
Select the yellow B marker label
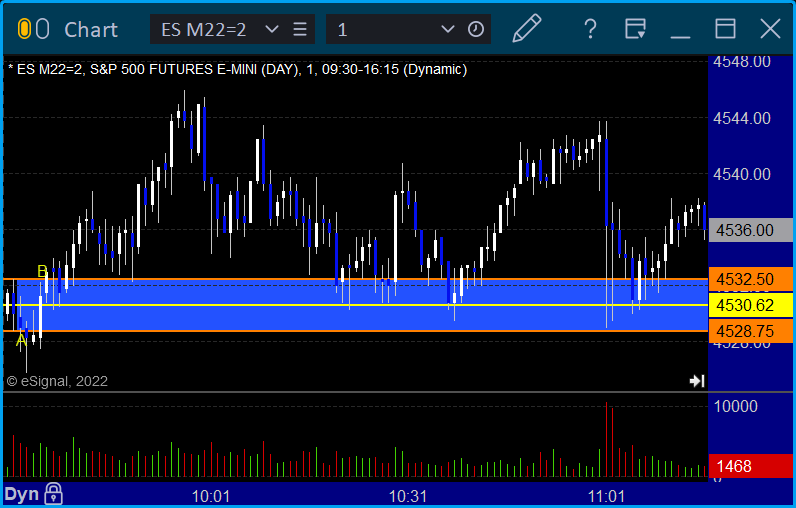pos(43,272)
